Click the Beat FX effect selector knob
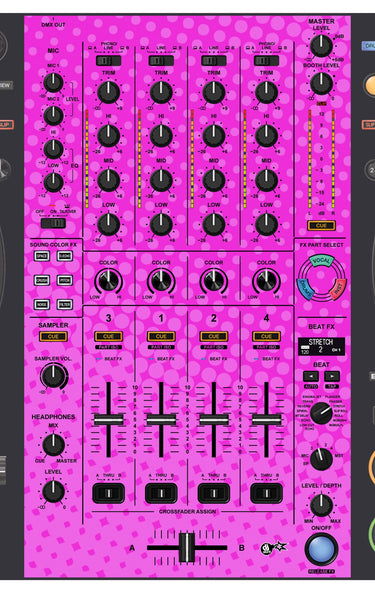This screenshot has height=596, width=375. 321,414
